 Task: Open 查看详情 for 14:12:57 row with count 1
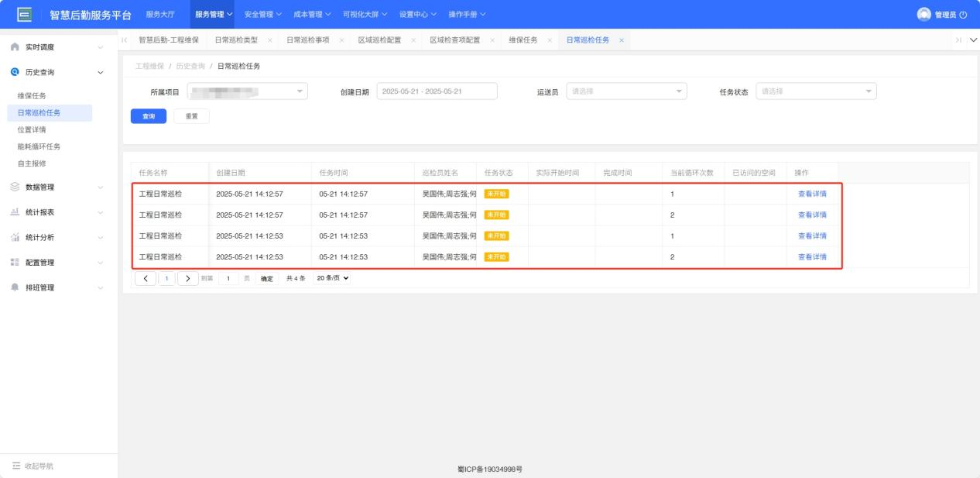(812, 194)
